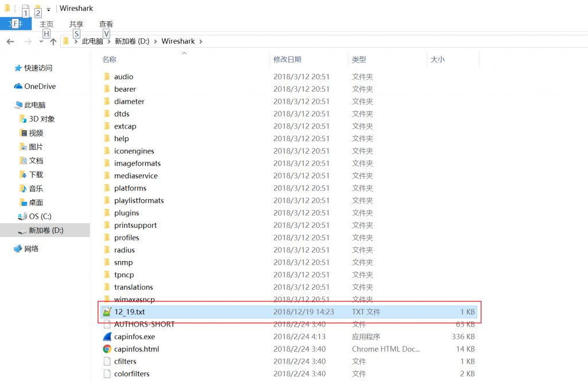
Task: Switch to the 共享 (Share) ribbon tab
Action: 76,24
